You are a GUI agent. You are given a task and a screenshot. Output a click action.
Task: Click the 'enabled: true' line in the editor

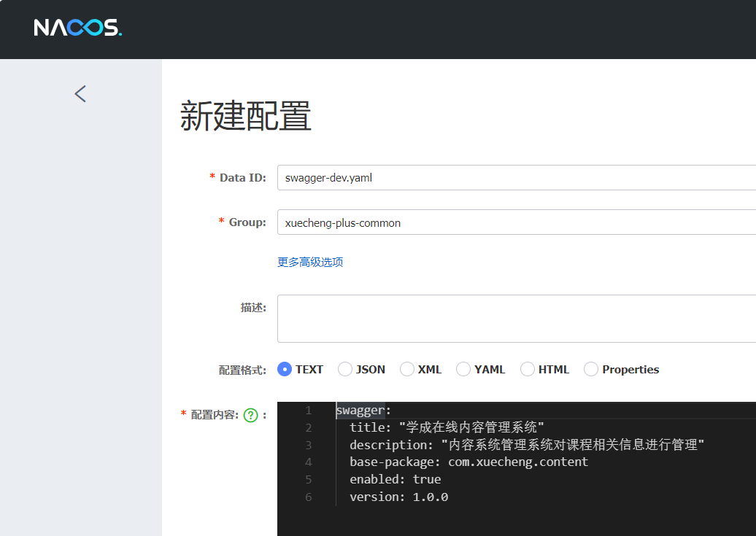[395, 480]
